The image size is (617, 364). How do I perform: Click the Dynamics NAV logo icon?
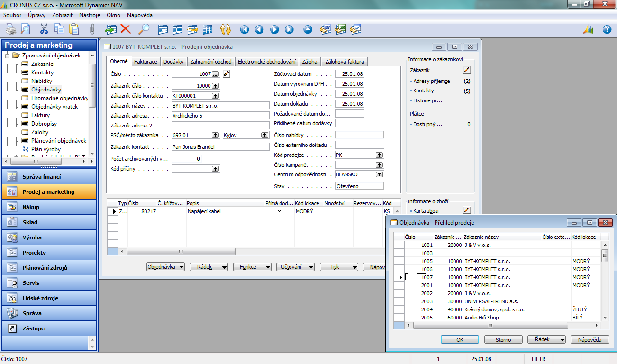[589, 29]
